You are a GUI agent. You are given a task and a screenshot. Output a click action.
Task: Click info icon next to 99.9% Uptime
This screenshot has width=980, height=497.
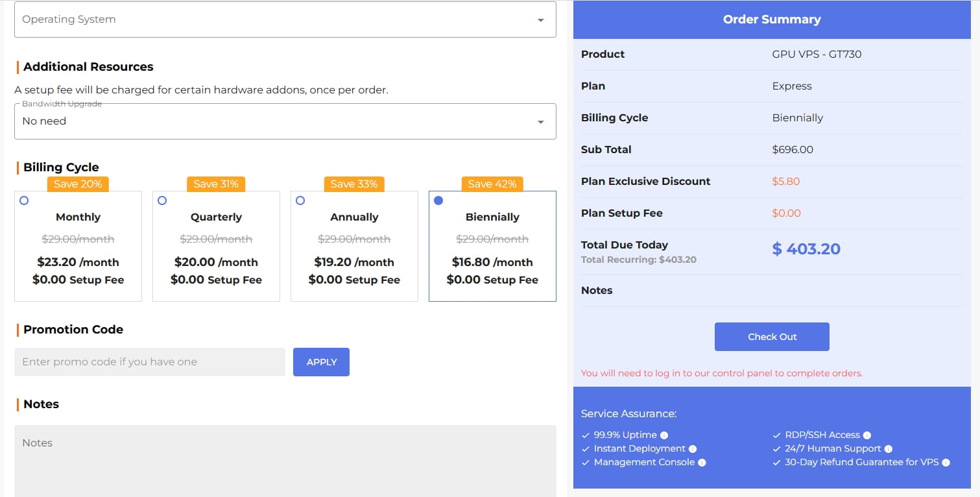(x=664, y=435)
